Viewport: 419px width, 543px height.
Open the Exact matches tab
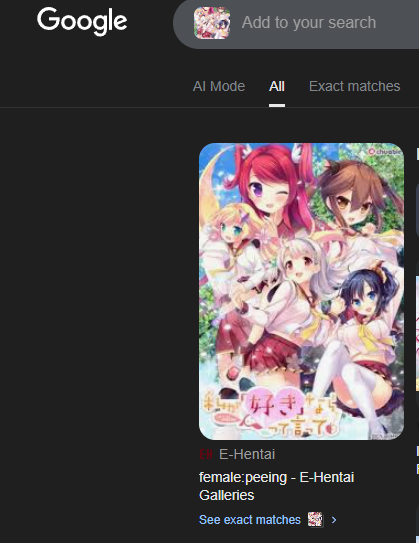pos(354,86)
